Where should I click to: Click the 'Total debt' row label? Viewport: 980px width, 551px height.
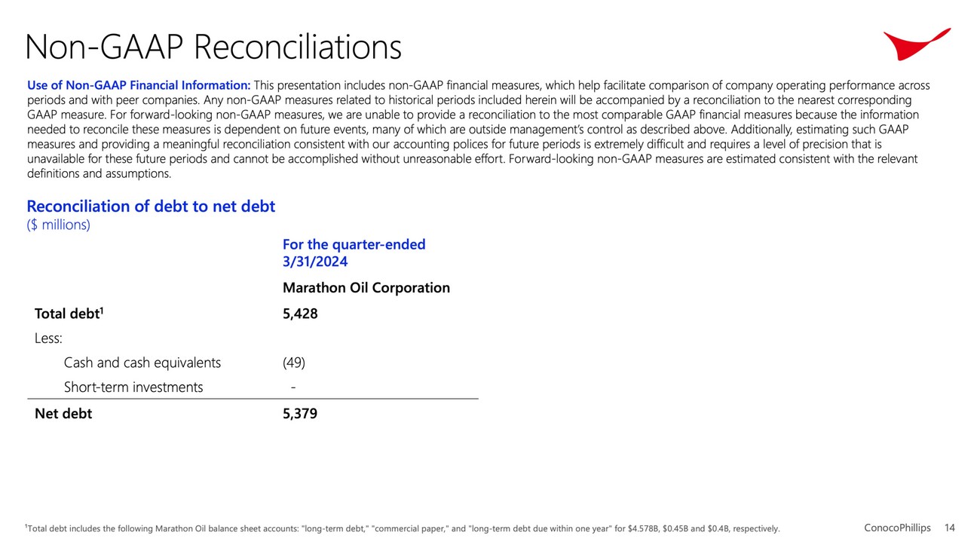coord(68,314)
